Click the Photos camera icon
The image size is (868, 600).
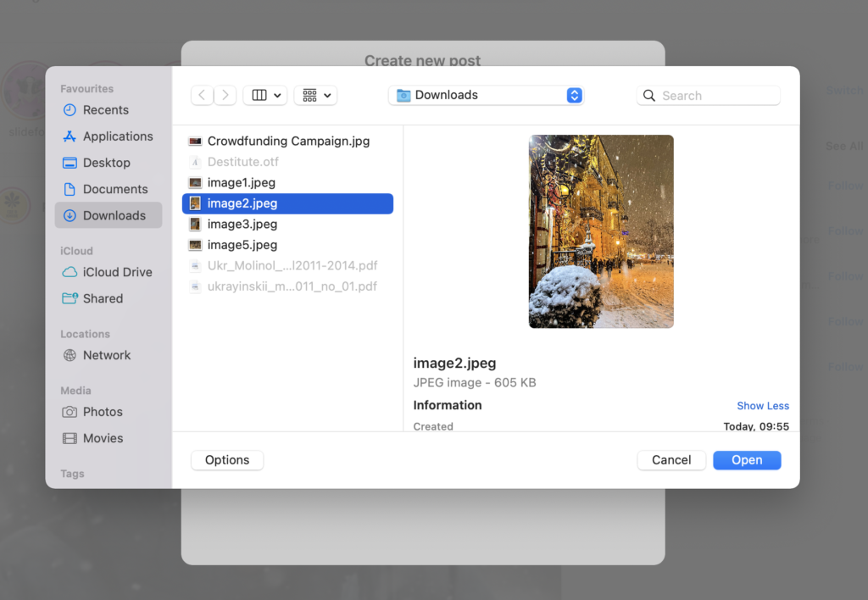(70, 412)
